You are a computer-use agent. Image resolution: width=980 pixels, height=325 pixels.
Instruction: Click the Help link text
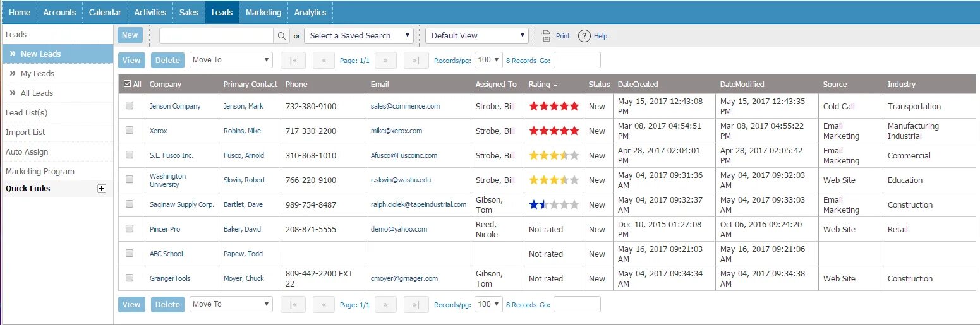tap(600, 36)
